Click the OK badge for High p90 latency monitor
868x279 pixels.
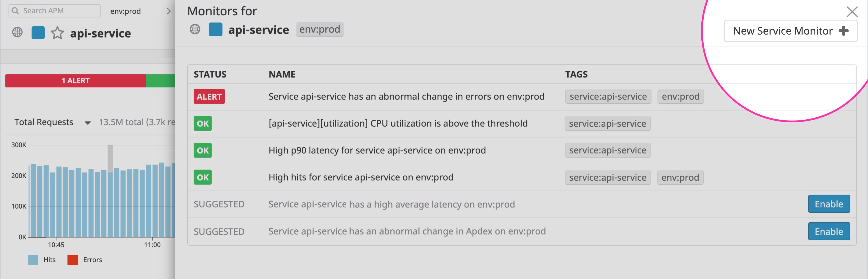coord(203,150)
